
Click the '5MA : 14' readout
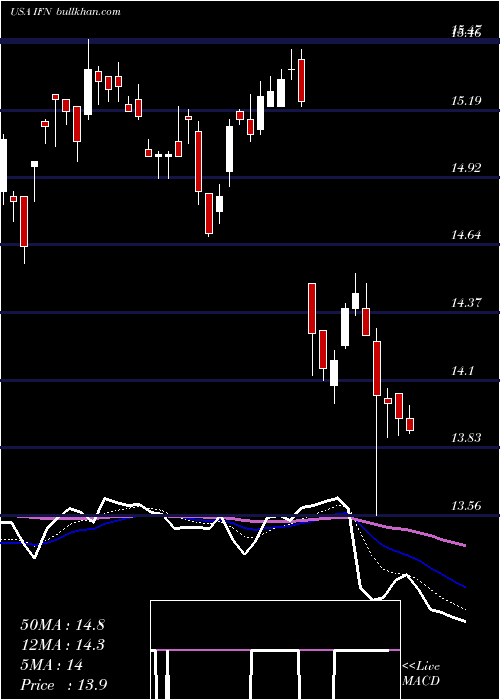[x=52, y=665]
